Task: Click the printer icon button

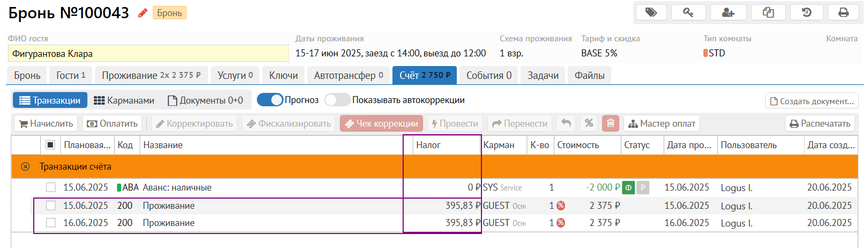Action: (843, 12)
